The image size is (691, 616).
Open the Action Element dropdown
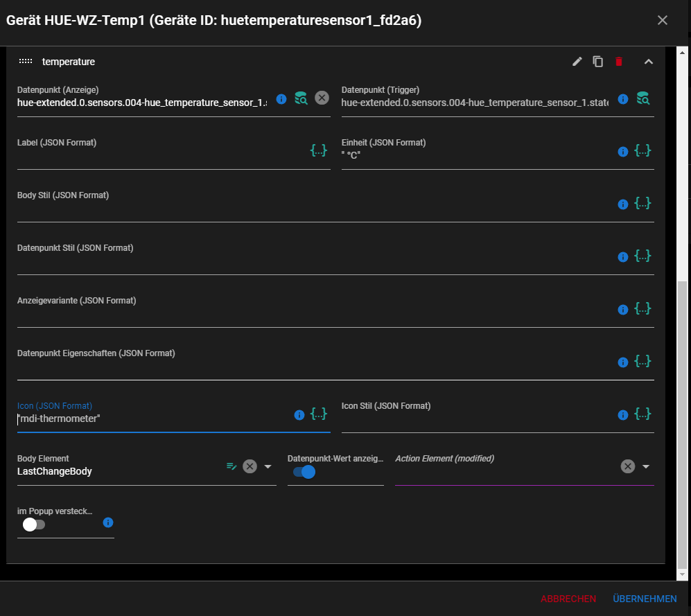tap(645, 466)
